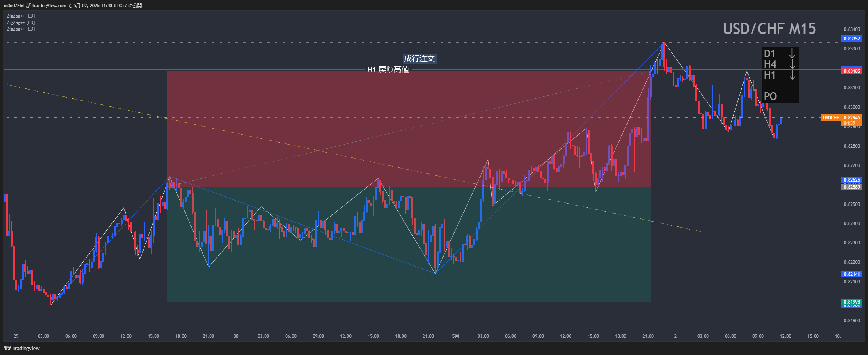Click the blue 0.82141 price label
Image resolution: width=868 pixels, height=355 pixels.
(852, 274)
